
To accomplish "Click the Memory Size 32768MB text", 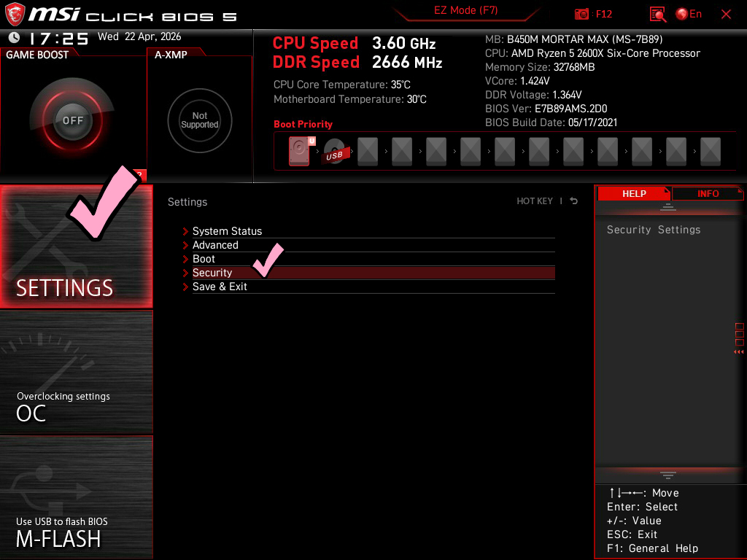I will point(540,67).
